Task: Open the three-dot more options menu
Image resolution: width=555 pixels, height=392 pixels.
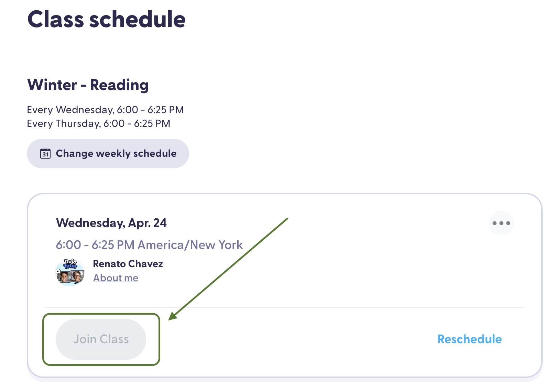Action: click(501, 223)
